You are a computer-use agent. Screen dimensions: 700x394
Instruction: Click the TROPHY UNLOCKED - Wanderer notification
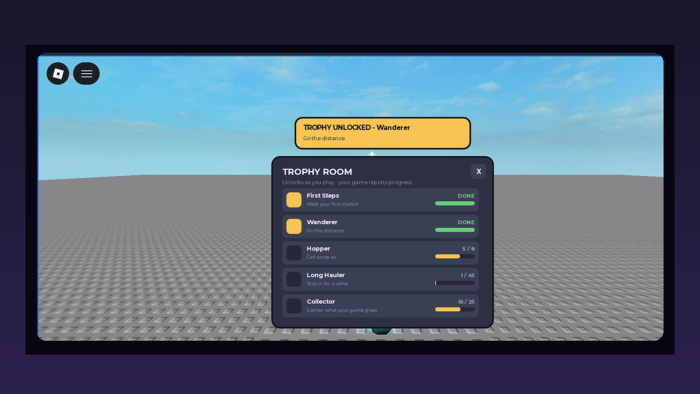(383, 133)
